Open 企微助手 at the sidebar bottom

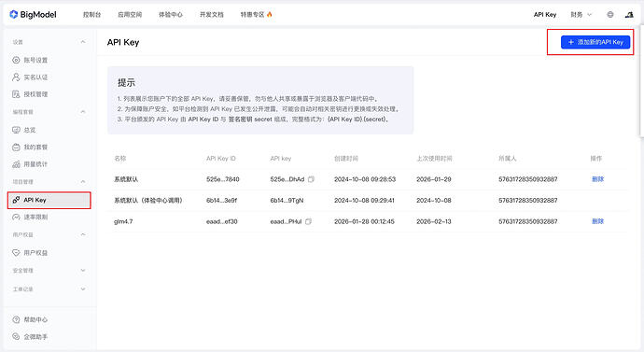(x=30, y=337)
